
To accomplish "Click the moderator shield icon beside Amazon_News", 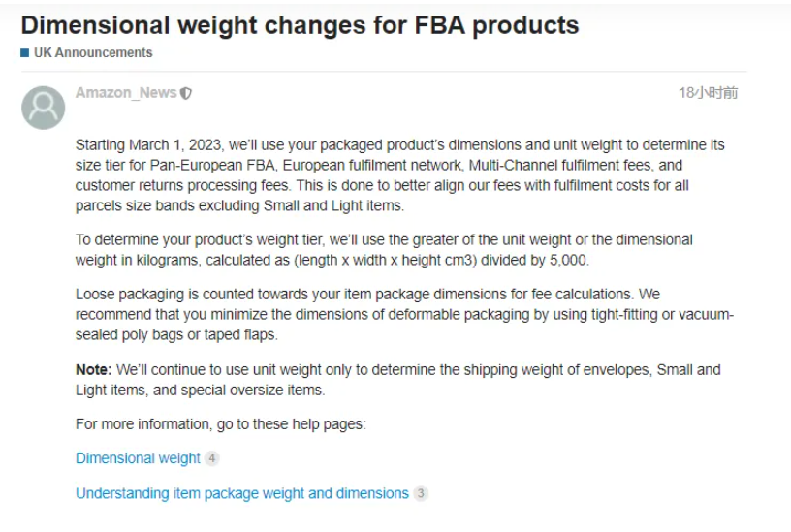I will tap(186, 93).
